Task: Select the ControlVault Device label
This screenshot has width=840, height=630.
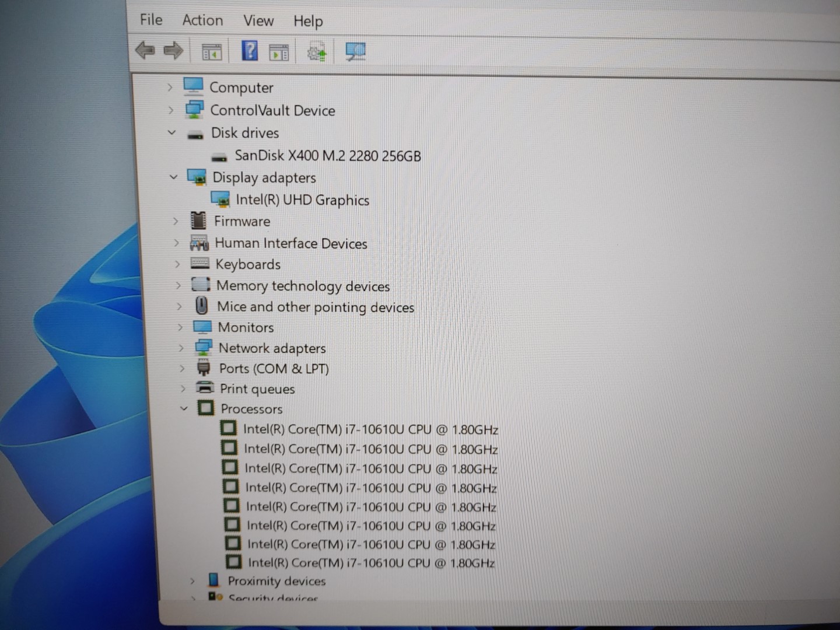Action: coord(272,110)
